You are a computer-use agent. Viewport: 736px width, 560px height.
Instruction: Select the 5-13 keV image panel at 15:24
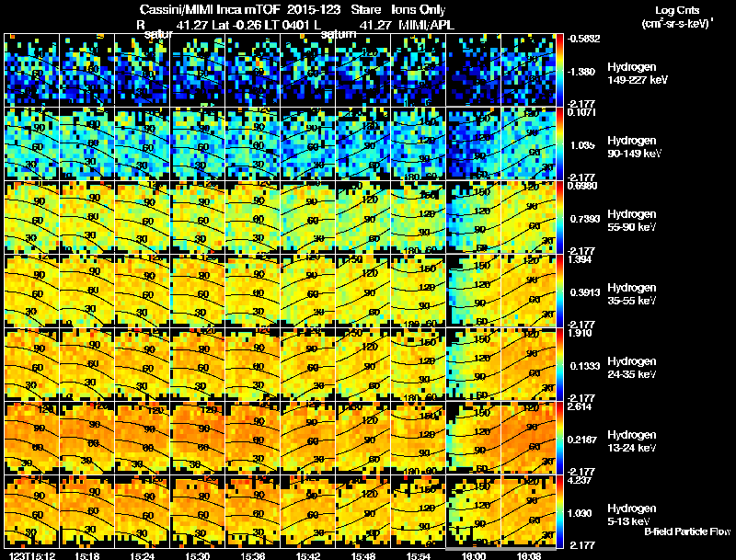click(143, 512)
